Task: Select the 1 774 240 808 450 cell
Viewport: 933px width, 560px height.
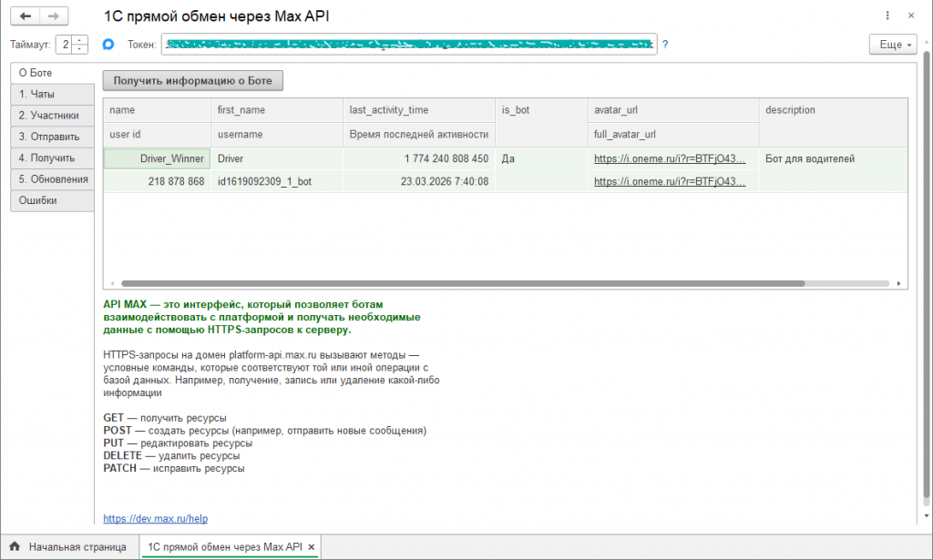Action: pos(419,158)
